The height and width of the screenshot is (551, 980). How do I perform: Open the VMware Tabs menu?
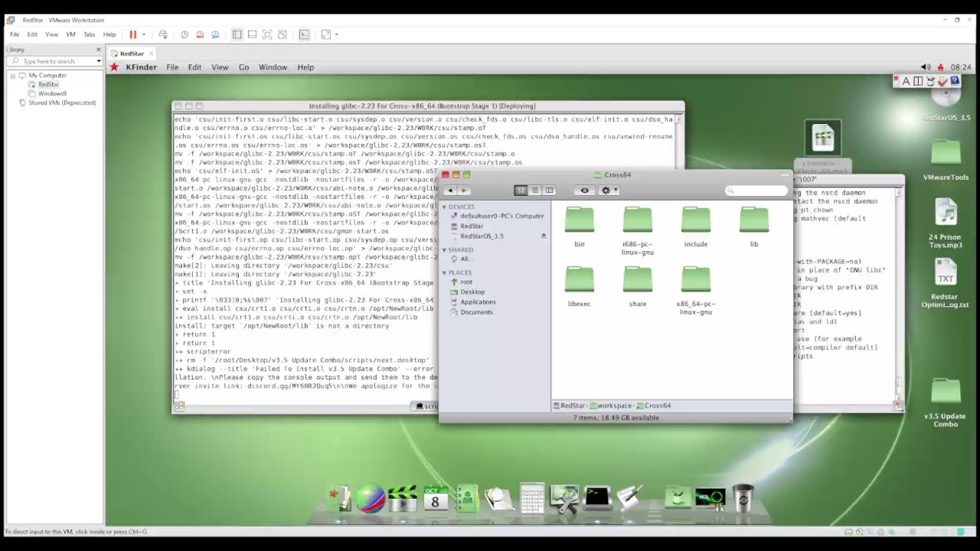pos(90,34)
